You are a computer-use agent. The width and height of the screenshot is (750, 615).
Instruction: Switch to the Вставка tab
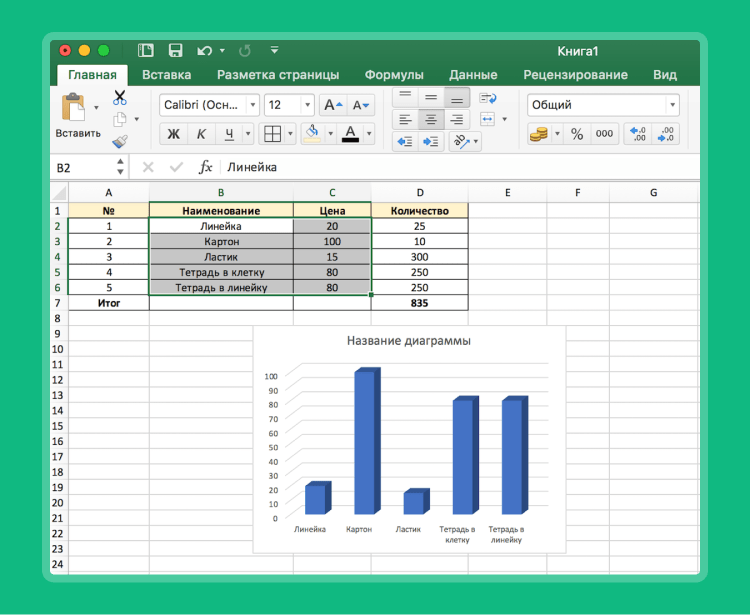coord(166,74)
